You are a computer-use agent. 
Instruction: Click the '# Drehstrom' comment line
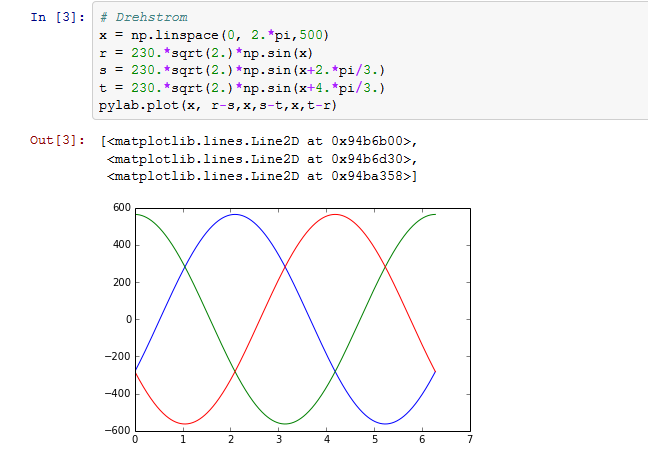click(x=143, y=17)
